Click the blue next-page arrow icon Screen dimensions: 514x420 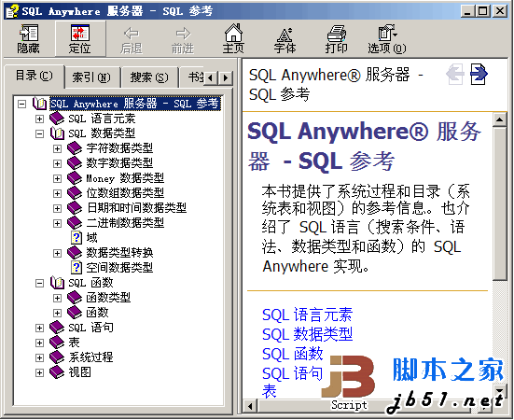pyautogui.click(x=479, y=74)
